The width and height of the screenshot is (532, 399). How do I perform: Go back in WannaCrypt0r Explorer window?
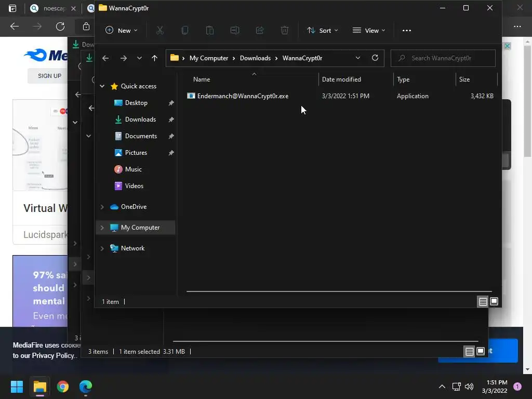tap(105, 58)
